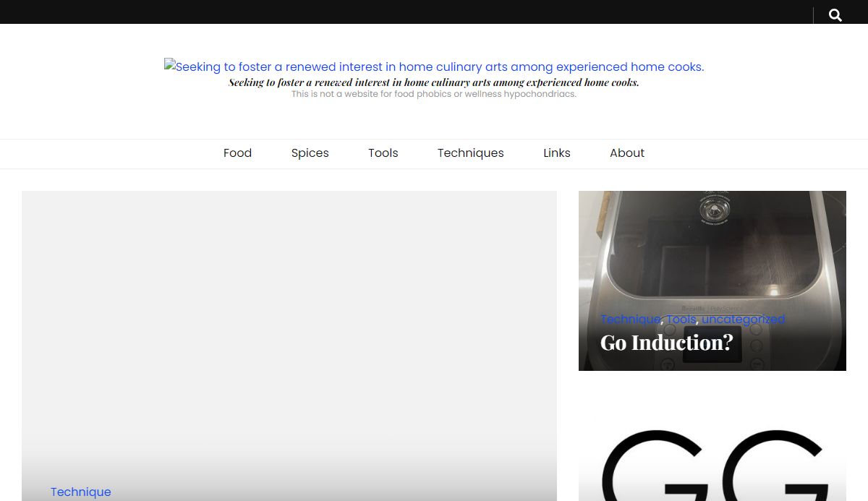Select the Techniques menu item
The height and width of the screenshot is (501, 868).
470,153
